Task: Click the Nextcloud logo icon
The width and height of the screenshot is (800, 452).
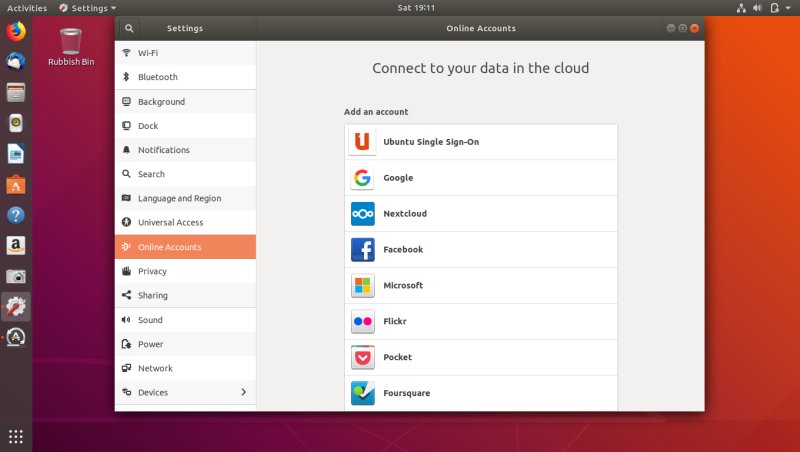Action: (x=362, y=214)
